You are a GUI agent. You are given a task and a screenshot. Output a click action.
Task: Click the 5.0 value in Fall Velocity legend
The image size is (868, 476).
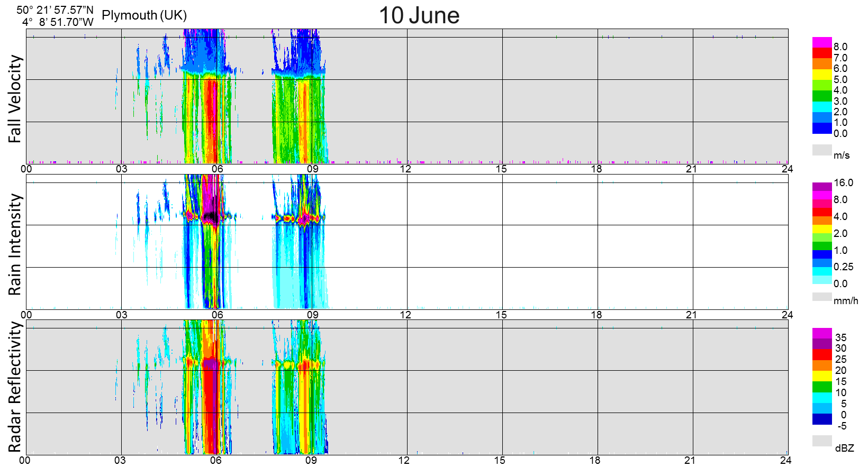[x=840, y=79]
